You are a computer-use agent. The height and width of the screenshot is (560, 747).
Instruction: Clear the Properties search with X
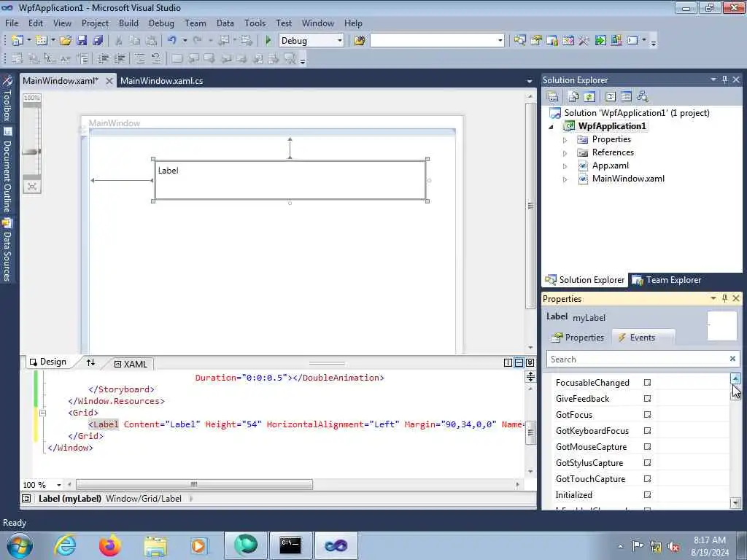(732, 359)
